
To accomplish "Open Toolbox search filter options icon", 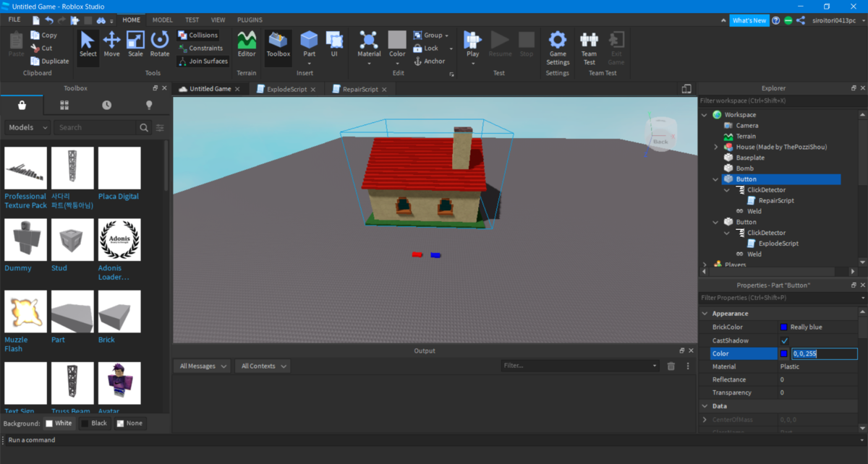I will (160, 127).
